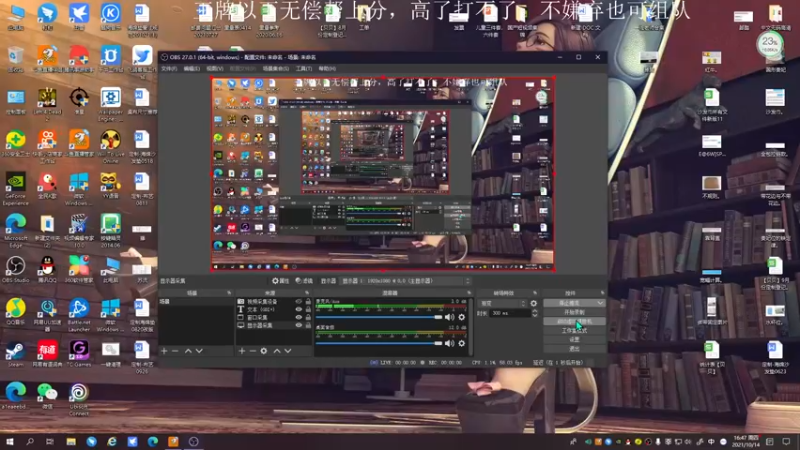800x450 pixels.
Task: Lock the window capture source
Action: pyautogui.click(x=308, y=317)
